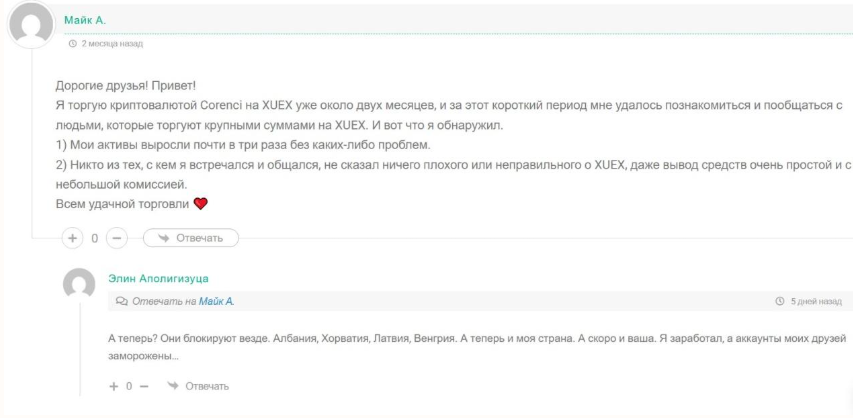
Task: Click the clock icon beside '2 месяца назад'
Action: click(72, 44)
